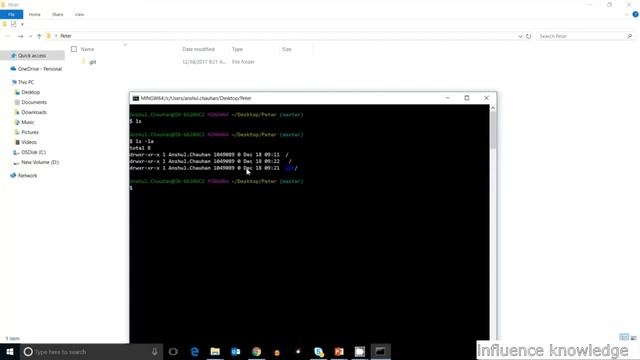Refresh the Peter folder view
The height and width of the screenshot is (360, 640).
[x=529, y=36]
